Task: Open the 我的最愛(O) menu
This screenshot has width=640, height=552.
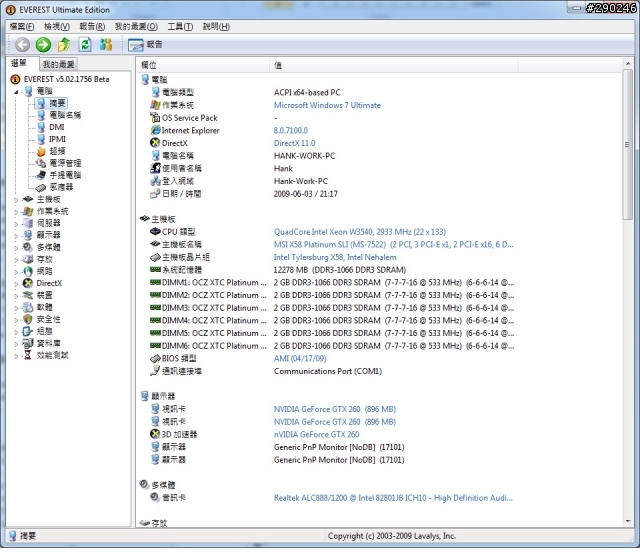Action: pos(136,27)
